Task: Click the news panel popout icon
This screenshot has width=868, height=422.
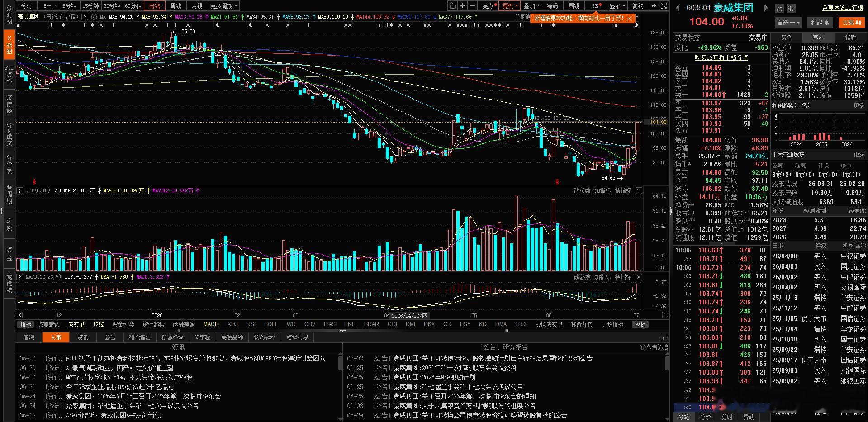Action: 663,337
